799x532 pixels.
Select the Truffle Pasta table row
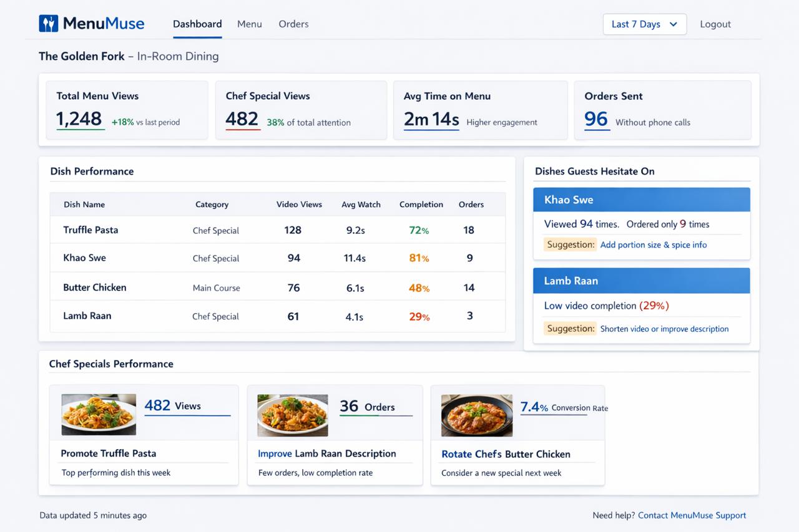point(277,230)
